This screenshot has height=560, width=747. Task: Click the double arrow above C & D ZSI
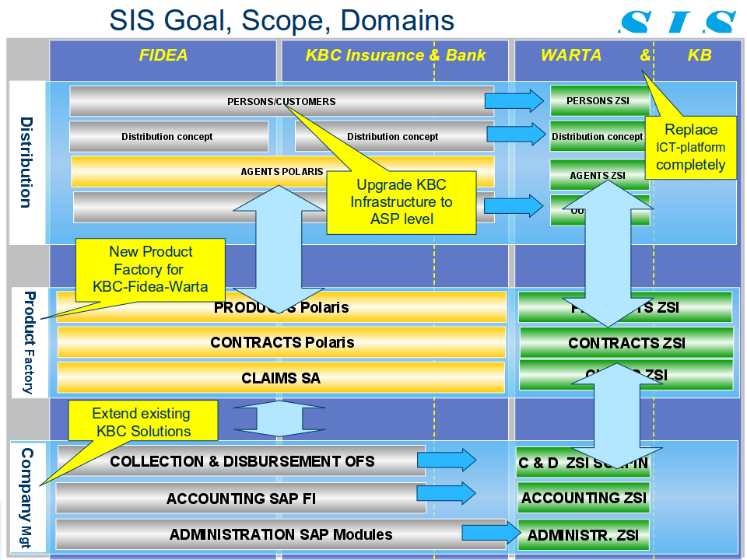point(616,415)
